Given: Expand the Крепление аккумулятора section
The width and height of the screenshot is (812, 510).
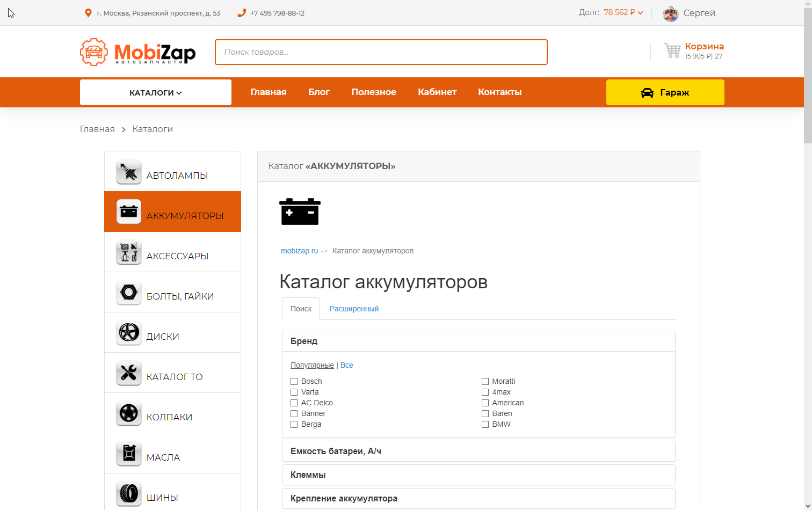Looking at the screenshot, I should click(x=479, y=499).
